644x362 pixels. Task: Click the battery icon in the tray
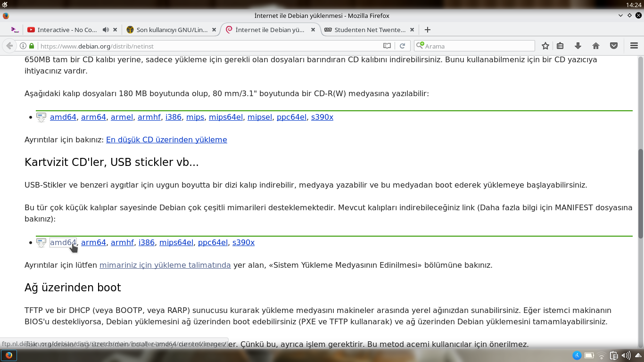pyautogui.click(x=589, y=355)
